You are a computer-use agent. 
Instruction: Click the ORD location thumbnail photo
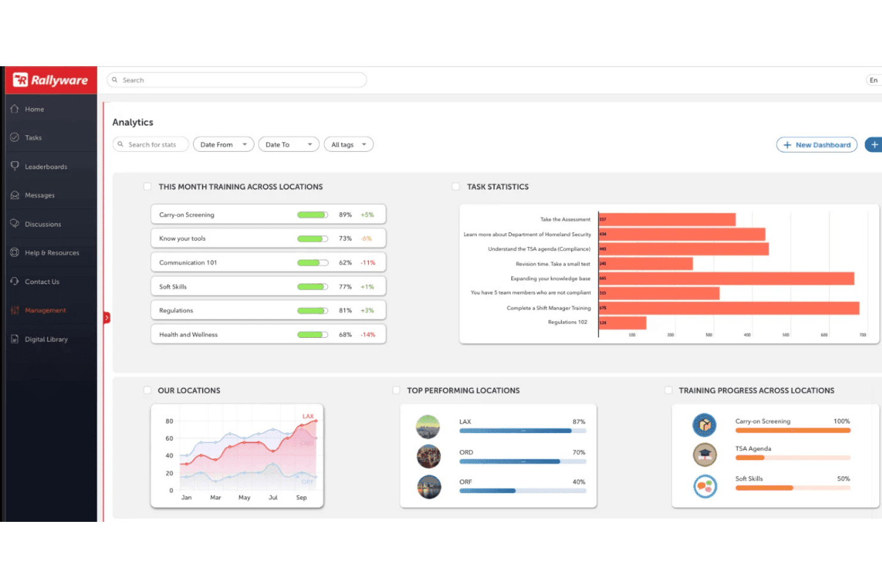[x=428, y=456]
